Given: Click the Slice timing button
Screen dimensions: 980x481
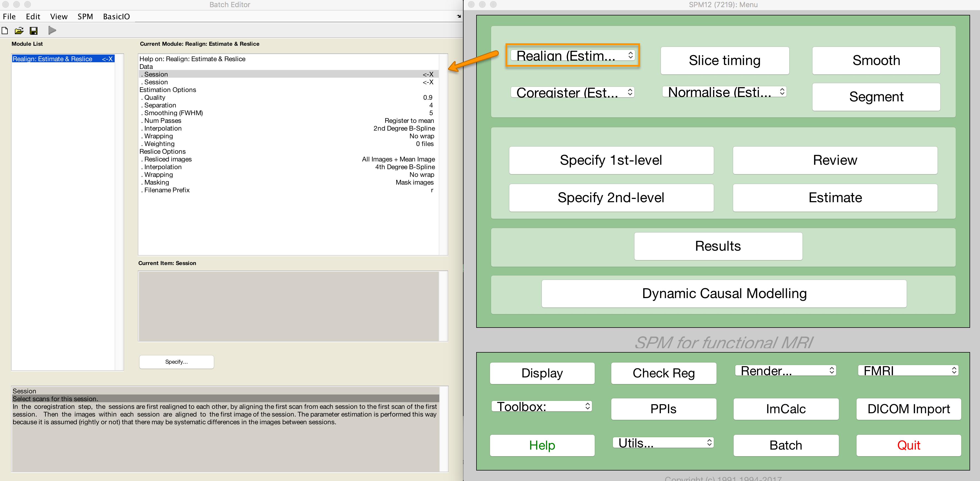Looking at the screenshot, I should point(725,60).
